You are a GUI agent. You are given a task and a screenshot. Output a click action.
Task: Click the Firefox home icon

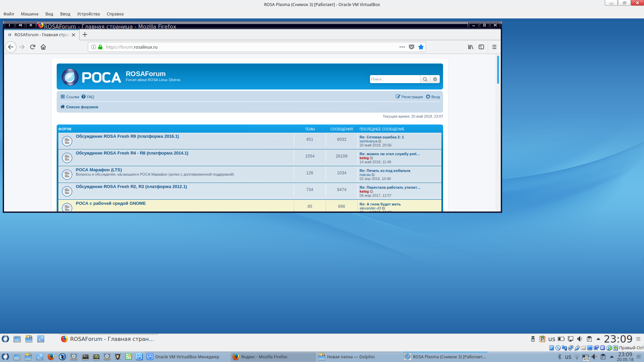pos(43,47)
